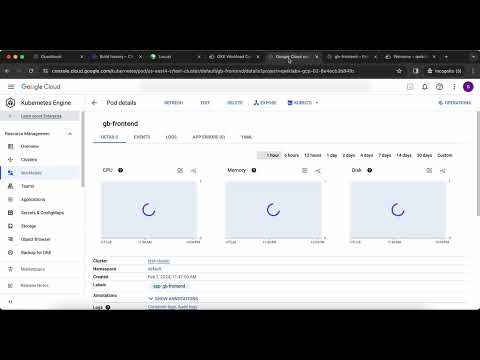Image resolution: width=480 pixels, height=360 pixels.
Task: Open the help question mark in header
Action: point(439,87)
